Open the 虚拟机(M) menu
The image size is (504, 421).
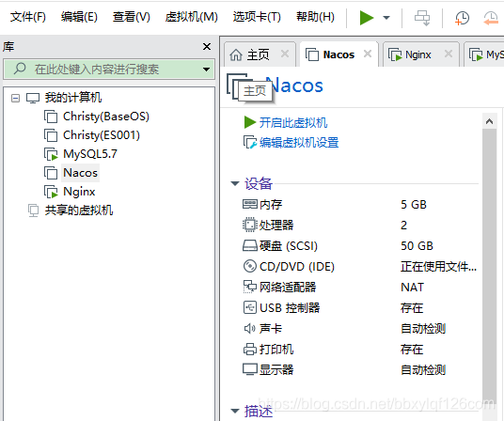pyautogui.click(x=191, y=17)
